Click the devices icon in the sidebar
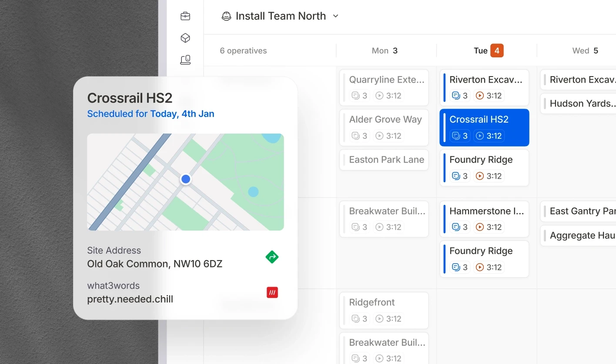Screen dimensions: 616x364 (185, 60)
